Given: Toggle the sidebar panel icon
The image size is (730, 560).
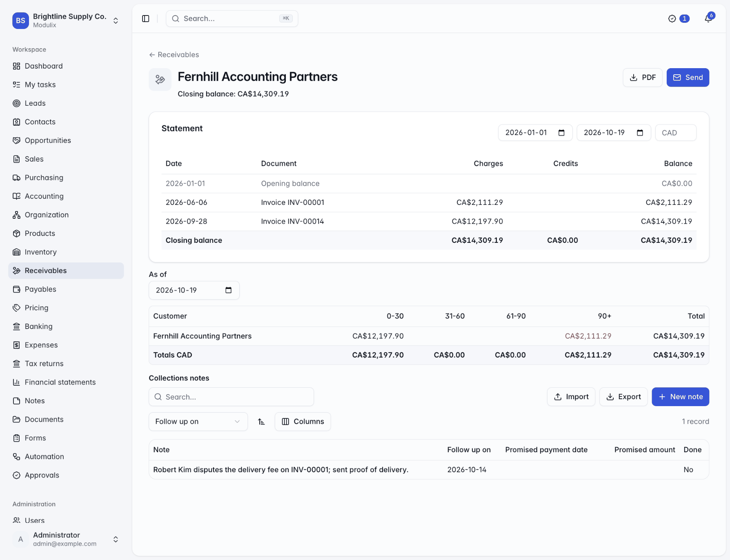Looking at the screenshot, I should tap(146, 19).
